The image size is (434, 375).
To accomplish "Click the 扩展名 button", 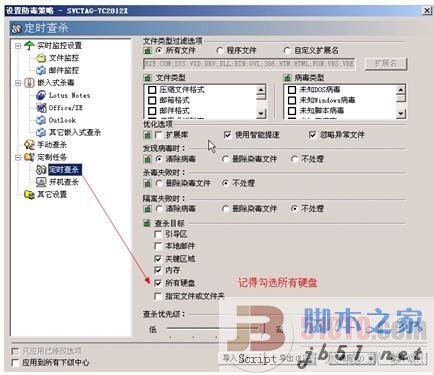I will (386, 63).
